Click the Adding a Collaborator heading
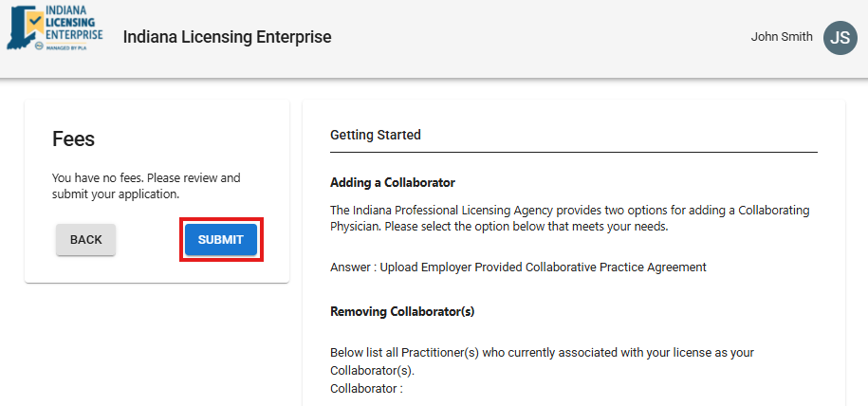The height and width of the screenshot is (406, 868). [392, 182]
